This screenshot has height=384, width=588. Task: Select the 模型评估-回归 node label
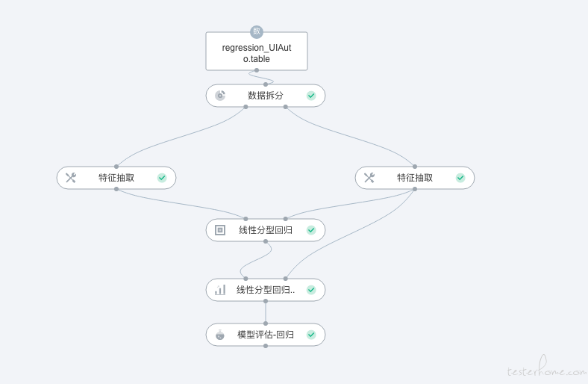pyautogui.click(x=266, y=335)
